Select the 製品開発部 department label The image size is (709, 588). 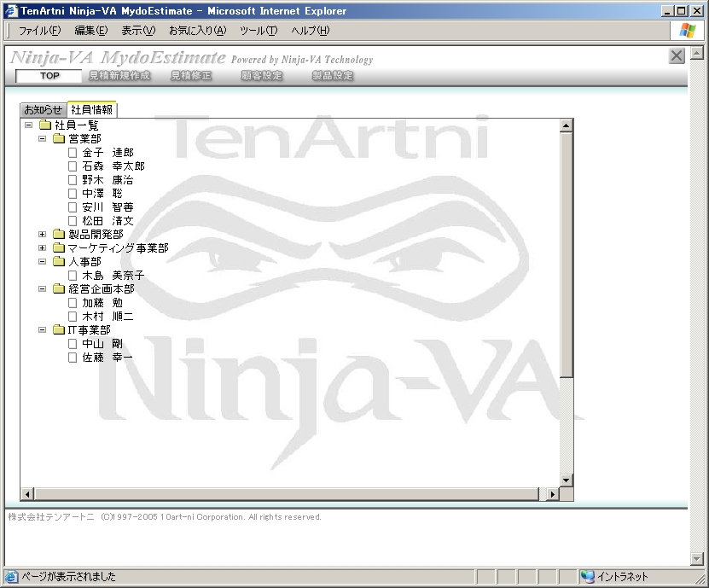coord(96,235)
